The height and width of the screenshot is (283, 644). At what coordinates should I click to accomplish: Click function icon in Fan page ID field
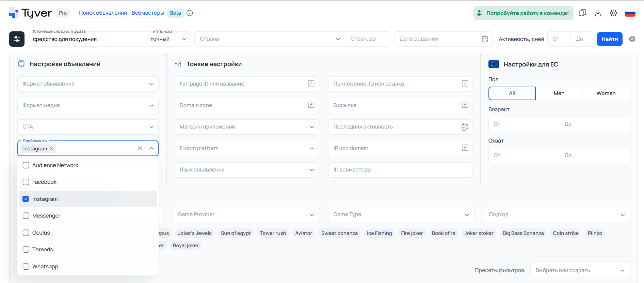pos(311,83)
